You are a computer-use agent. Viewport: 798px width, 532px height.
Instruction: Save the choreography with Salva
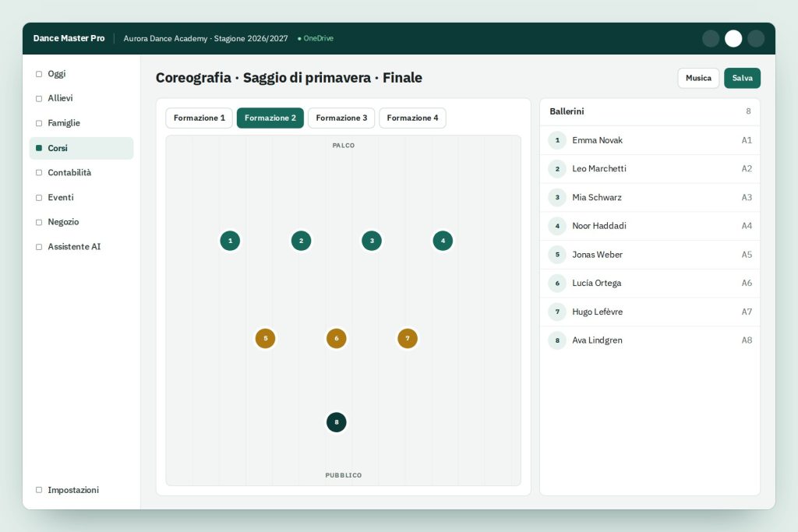742,78
